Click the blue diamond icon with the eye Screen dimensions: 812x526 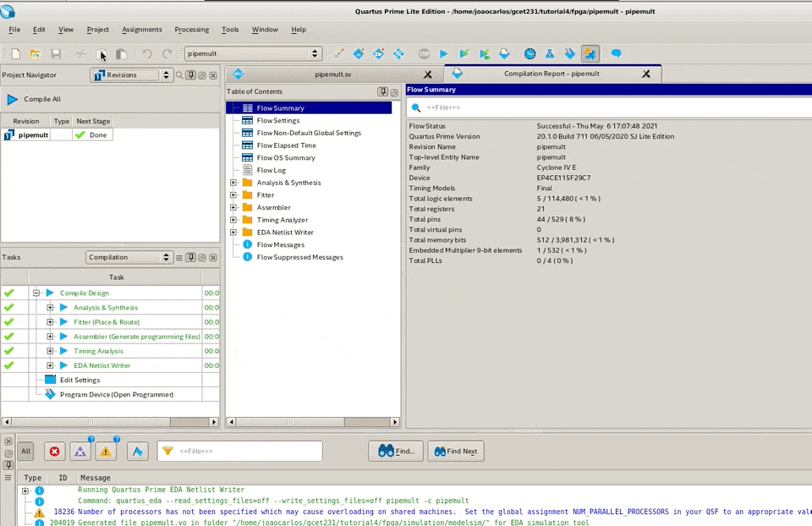click(x=379, y=53)
